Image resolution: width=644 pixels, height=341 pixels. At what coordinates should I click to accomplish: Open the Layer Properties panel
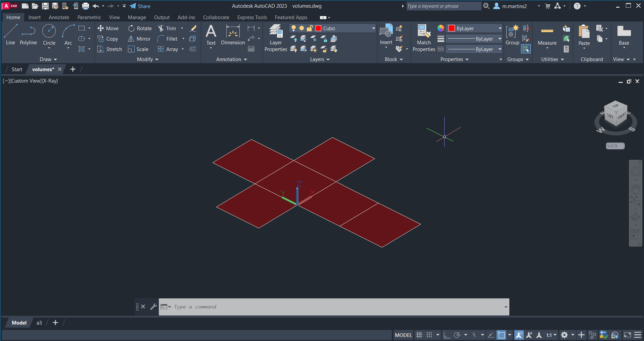tap(276, 38)
